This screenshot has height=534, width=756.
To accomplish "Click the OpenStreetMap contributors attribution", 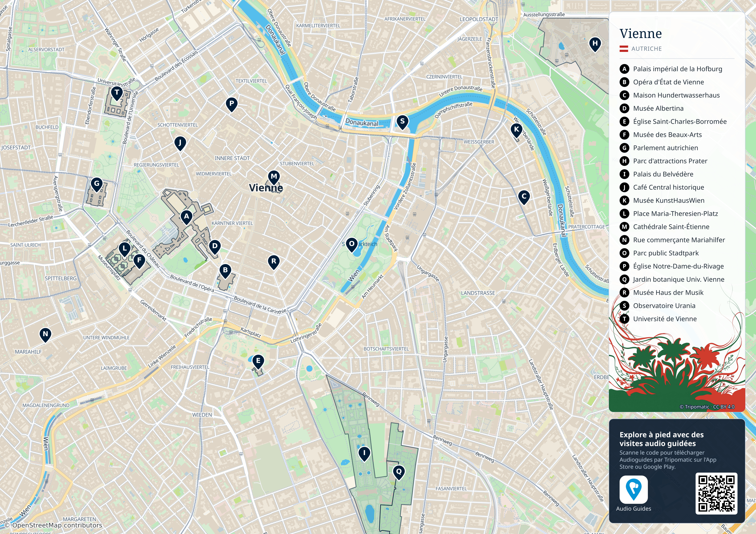I will click(53, 525).
